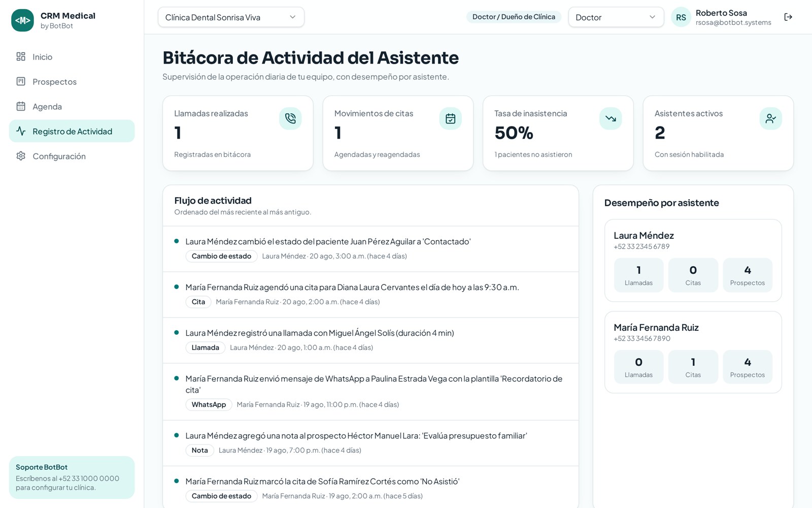812x508 pixels.
Task: Click the Nota tag on Héctor Manuel Lara entry
Action: (199, 450)
